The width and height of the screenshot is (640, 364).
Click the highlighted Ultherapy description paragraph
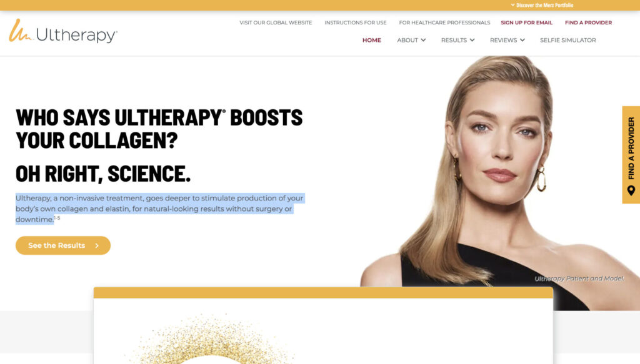(159, 209)
